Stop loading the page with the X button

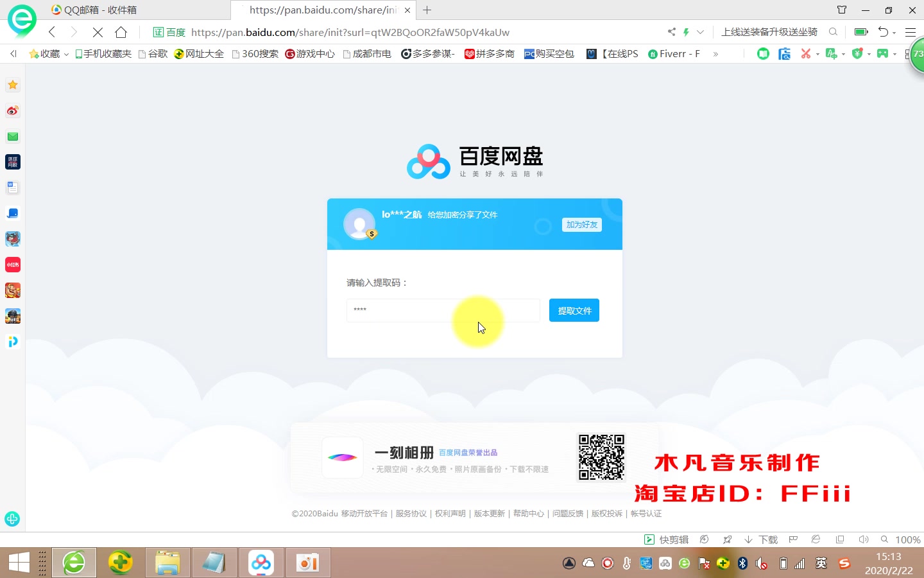pos(98,32)
